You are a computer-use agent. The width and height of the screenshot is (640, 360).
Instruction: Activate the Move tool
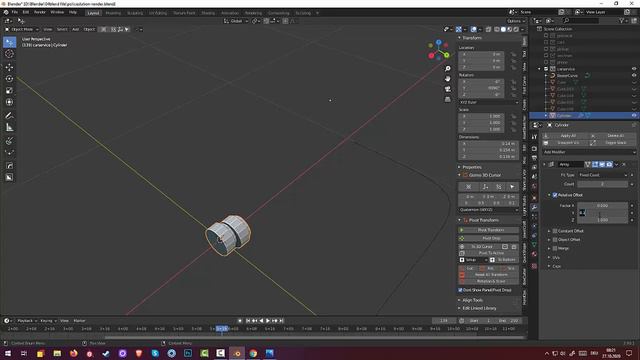point(9,67)
